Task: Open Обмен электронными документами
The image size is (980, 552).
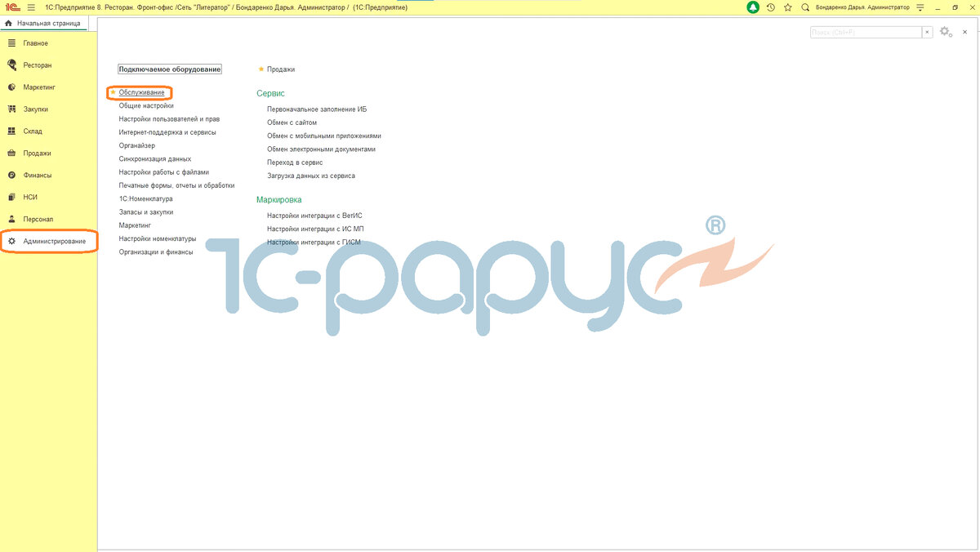Action: coord(322,149)
